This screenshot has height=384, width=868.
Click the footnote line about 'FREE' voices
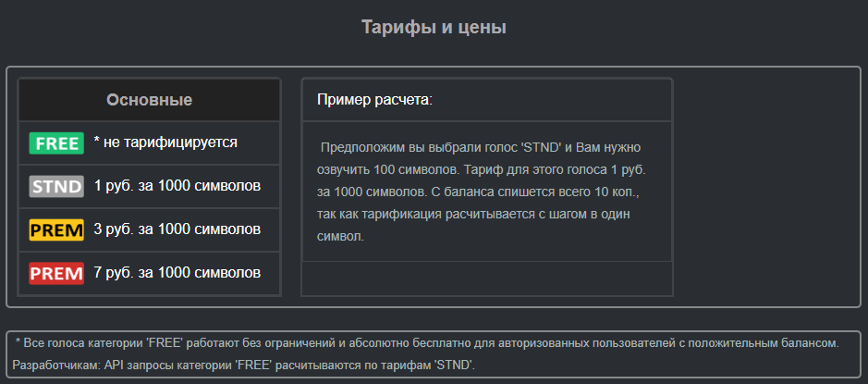(426, 343)
